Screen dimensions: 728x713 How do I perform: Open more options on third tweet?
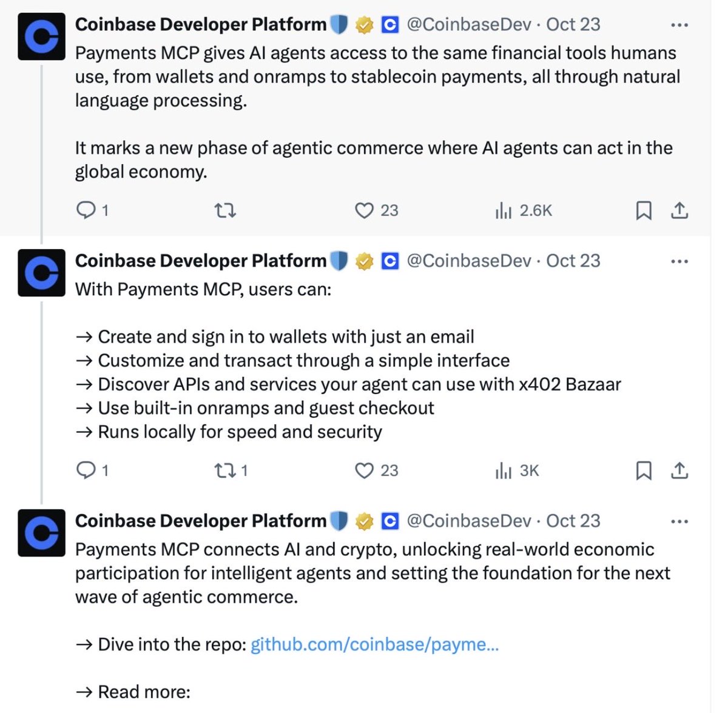click(679, 521)
